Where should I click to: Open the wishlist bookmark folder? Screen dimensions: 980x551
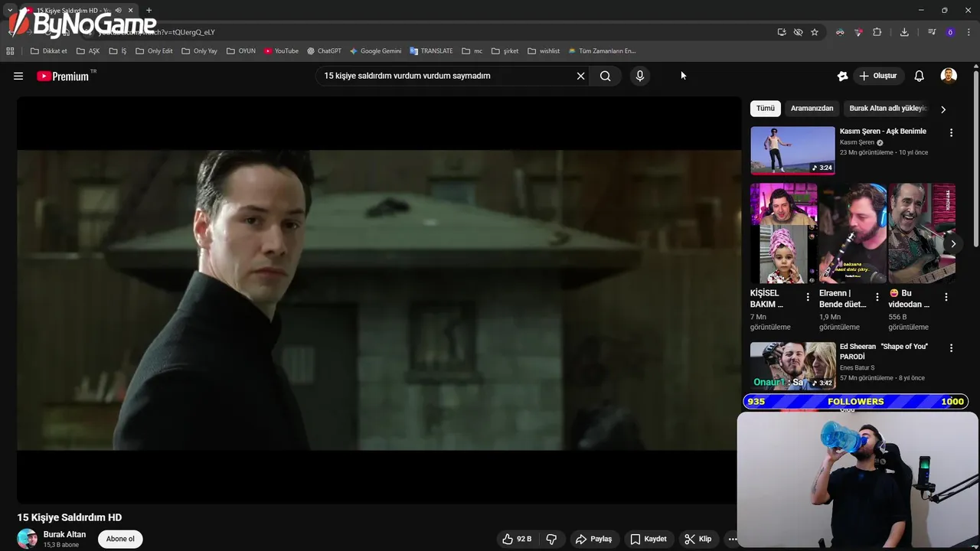(x=544, y=51)
